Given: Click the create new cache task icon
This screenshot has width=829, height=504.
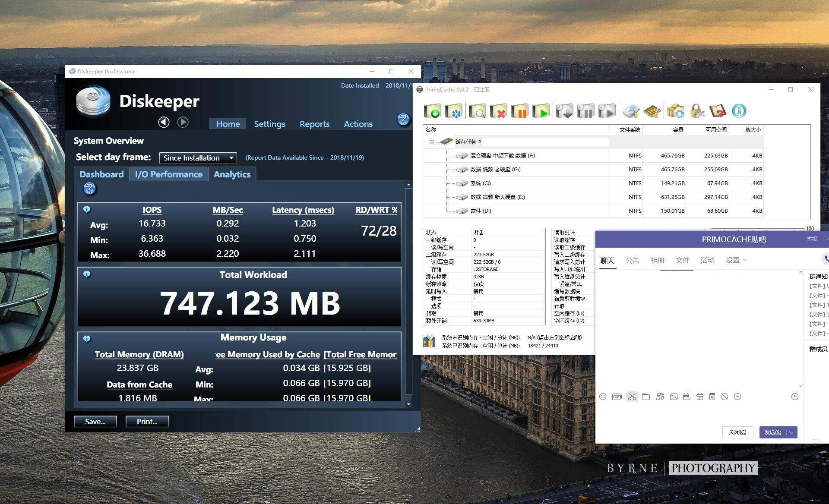Looking at the screenshot, I should (432, 111).
